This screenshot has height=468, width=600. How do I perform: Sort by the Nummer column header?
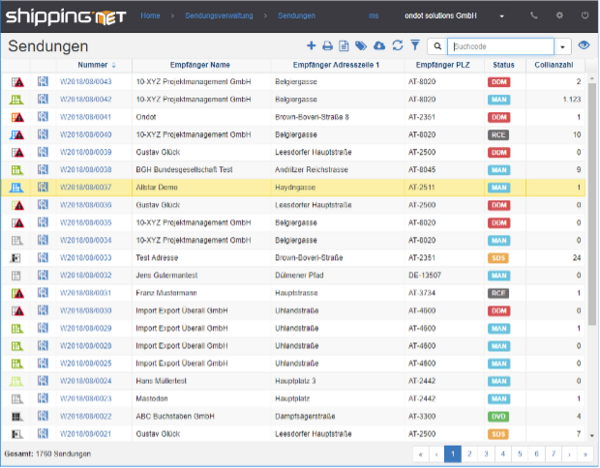point(92,65)
